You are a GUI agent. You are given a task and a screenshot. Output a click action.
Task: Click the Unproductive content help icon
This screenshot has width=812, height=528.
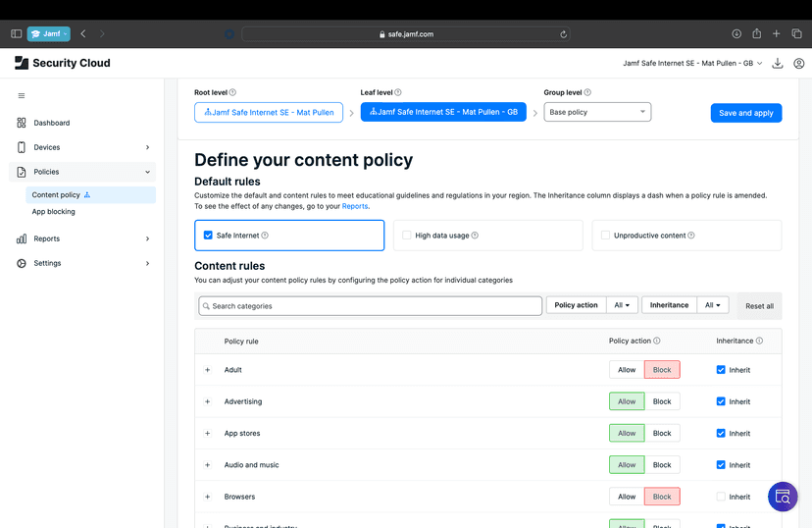[x=691, y=236]
